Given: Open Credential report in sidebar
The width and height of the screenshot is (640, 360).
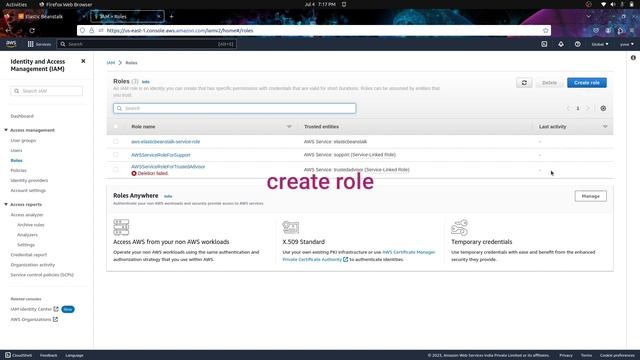Looking at the screenshot, I should pyautogui.click(x=29, y=255).
